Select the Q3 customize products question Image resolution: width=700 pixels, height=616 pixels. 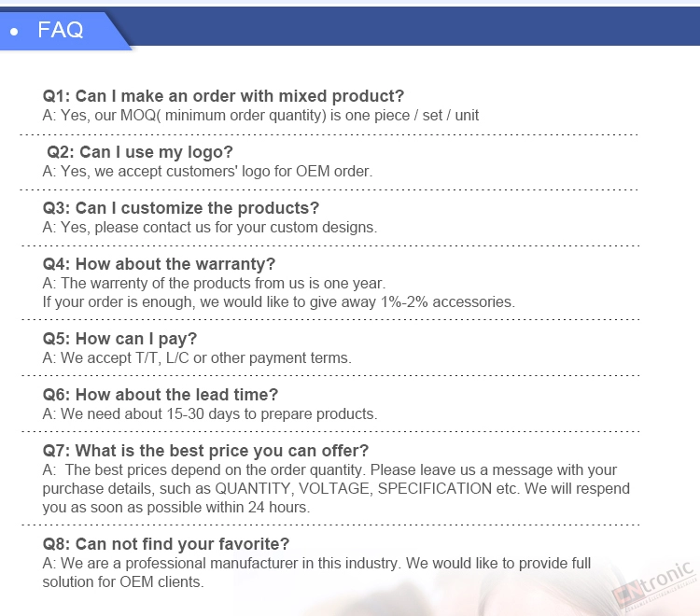click(181, 208)
